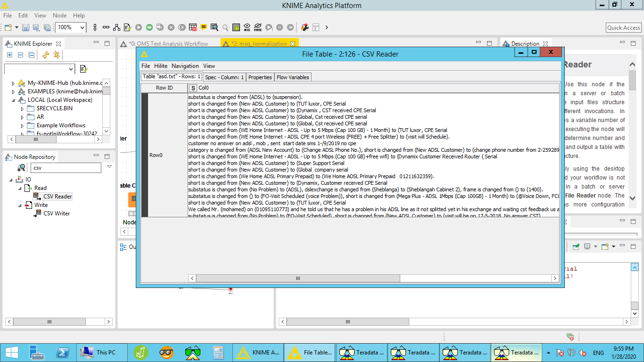Click the yellow node comment icon
Screen dimensions: 644x362
pyautogui.click(x=204, y=27)
